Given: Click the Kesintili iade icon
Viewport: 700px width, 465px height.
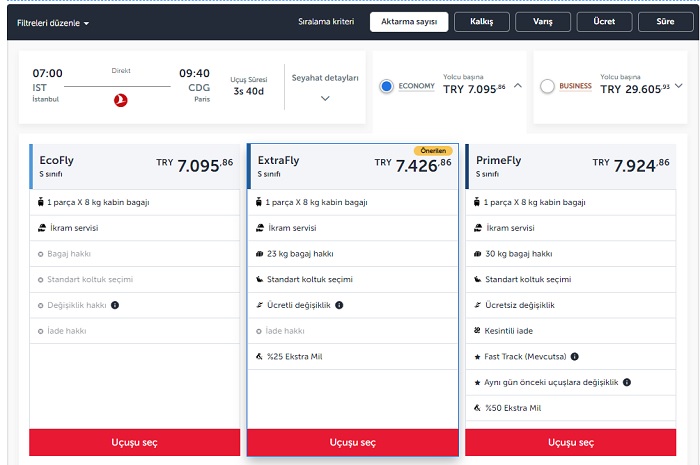Looking at the screenshot, I should click(x=477, y=331).
